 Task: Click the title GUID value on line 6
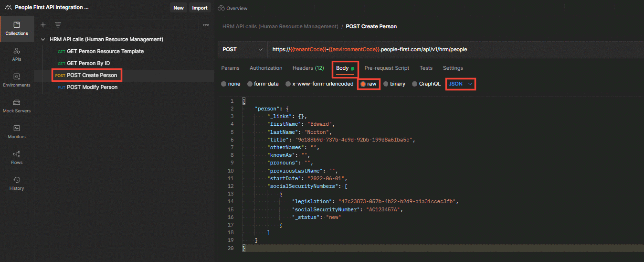pos(354,140)
